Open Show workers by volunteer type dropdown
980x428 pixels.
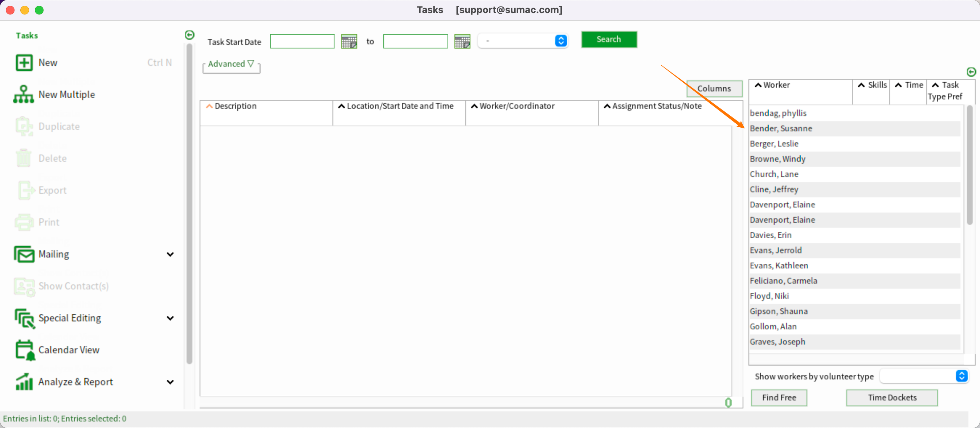pyautogui.click(x=924, y=376)
